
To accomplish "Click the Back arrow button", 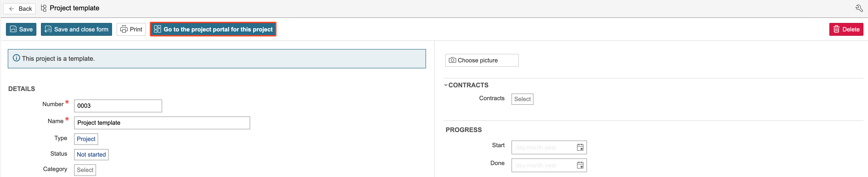I will (x=19, y=9).
